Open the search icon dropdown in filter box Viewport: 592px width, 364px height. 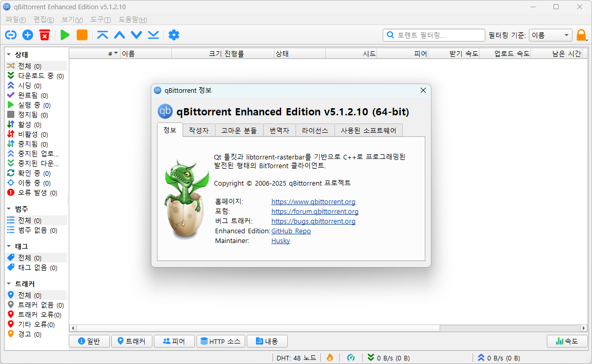click(x=390, y=35)
